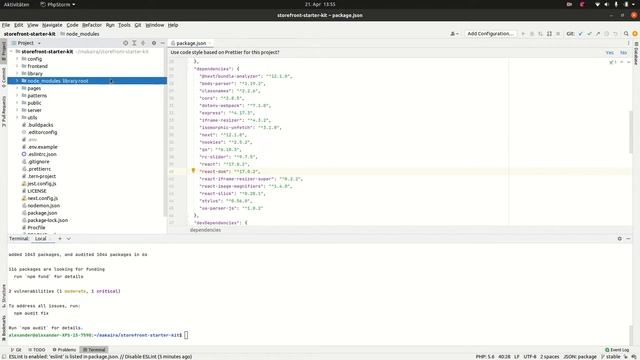Open the Problems tool window
640x360 pixels.
[x=64, y=350]
